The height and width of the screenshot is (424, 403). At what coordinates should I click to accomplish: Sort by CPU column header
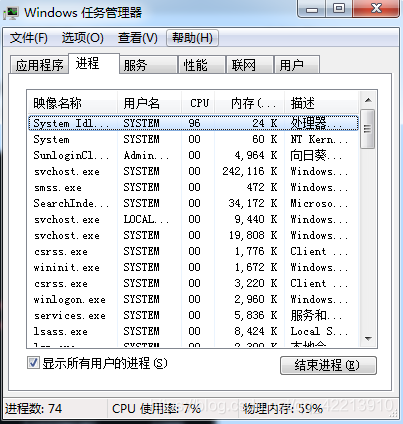tap(199, 103)
